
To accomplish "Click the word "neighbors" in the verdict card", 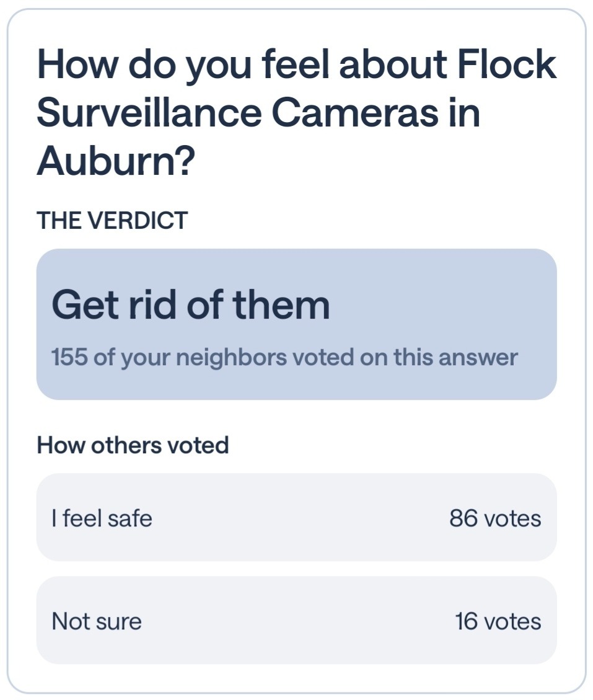I will point(231,358).
